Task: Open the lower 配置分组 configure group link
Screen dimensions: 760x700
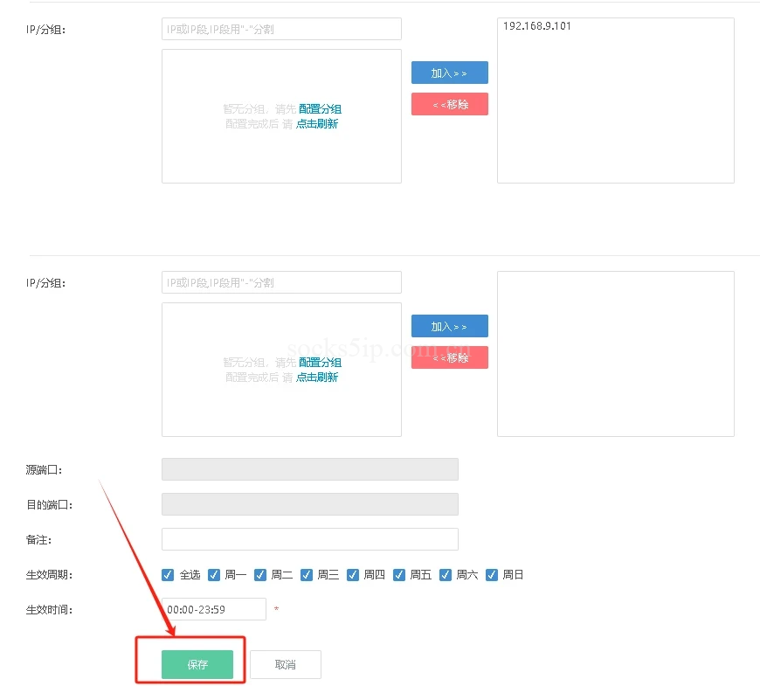Action: pos(320,363)
